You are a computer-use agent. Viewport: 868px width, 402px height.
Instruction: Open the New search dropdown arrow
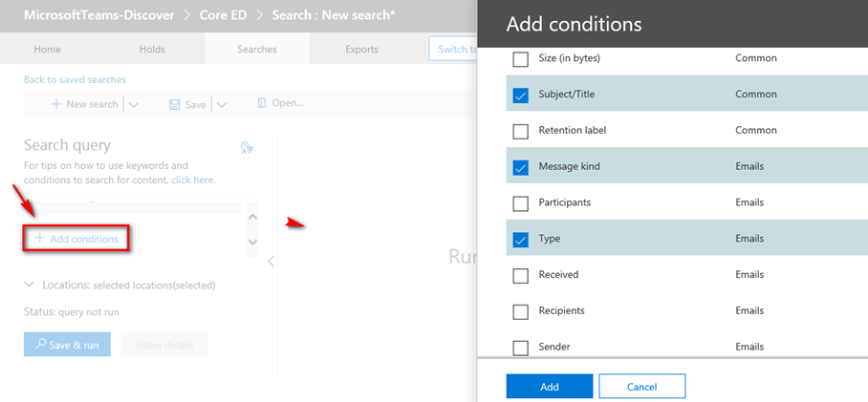pyautogui.click(x=134, y=104)
